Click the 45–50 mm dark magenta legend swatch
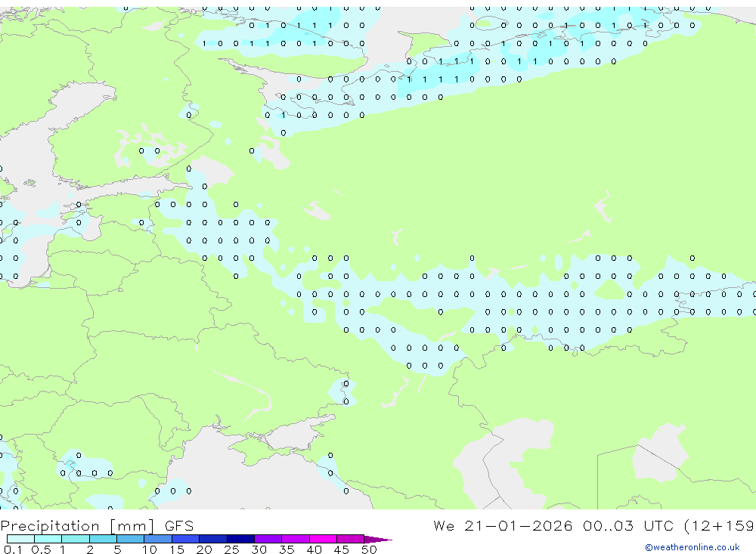 tap(351, 539)
